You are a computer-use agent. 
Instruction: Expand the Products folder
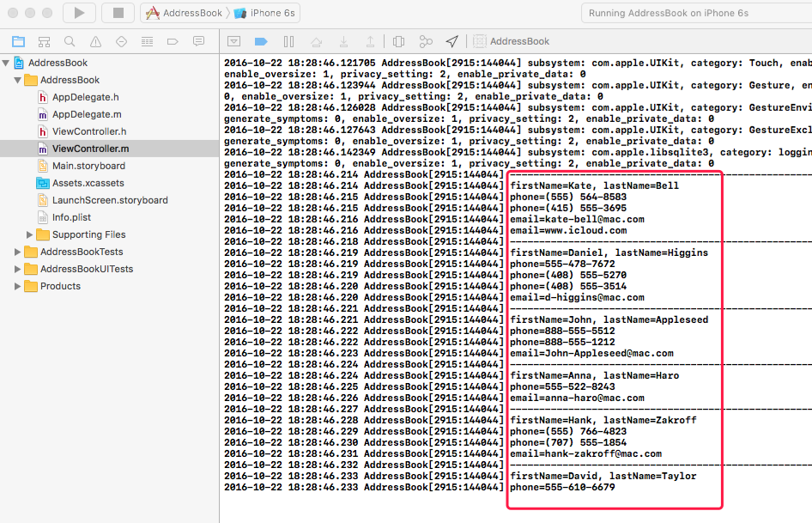pos(18,286)
